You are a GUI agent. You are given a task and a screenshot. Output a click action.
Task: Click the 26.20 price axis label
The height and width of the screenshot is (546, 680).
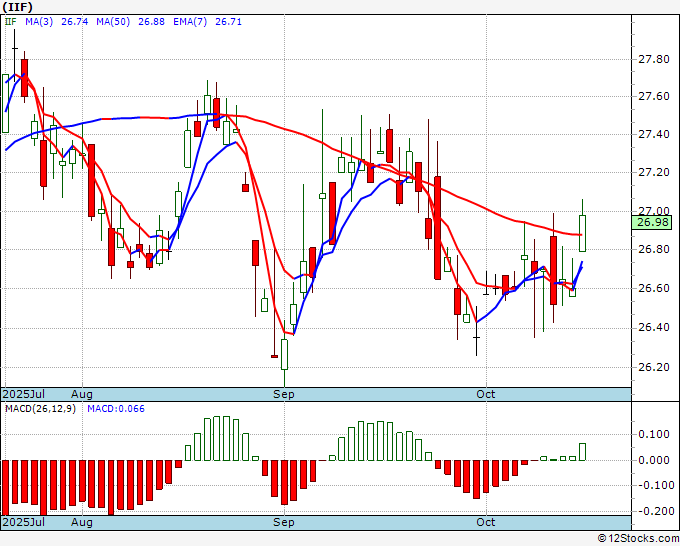[654, 367]
